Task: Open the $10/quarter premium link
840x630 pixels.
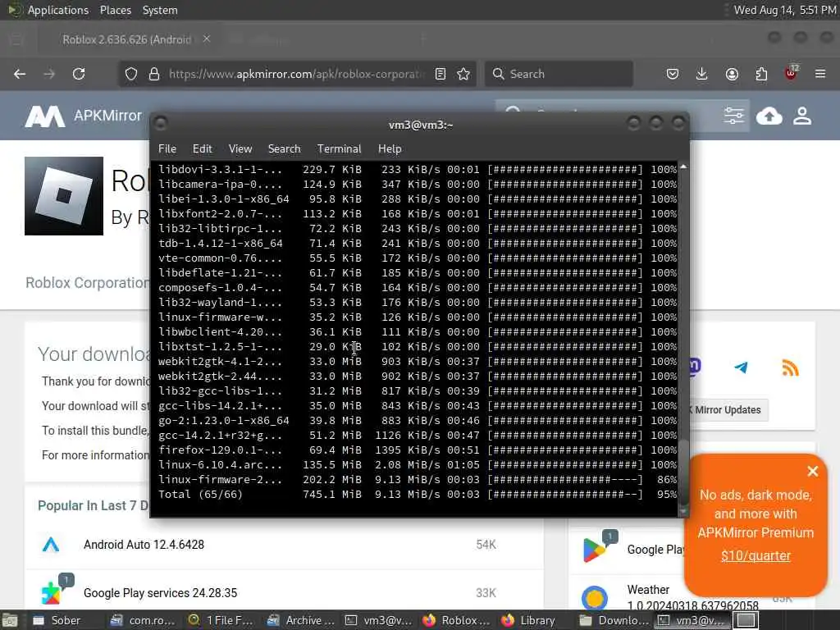Action: [756, 555]
